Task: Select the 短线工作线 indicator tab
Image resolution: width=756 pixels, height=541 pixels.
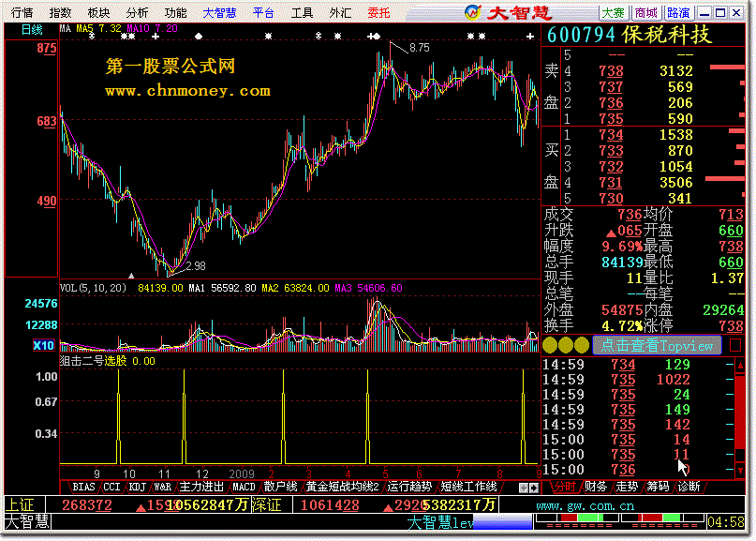Action: tap(468, 487)
